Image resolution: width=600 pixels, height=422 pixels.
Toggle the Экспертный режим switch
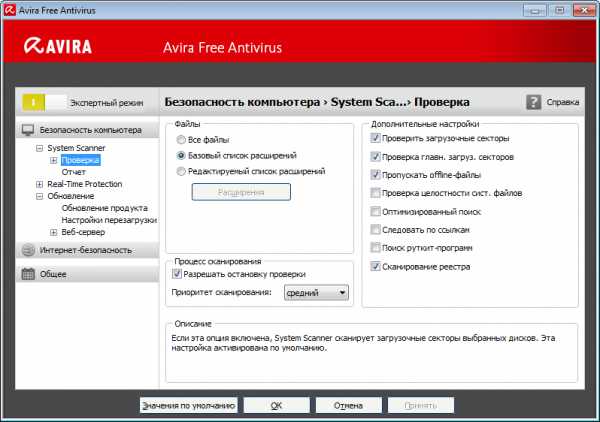click(44, 103)
